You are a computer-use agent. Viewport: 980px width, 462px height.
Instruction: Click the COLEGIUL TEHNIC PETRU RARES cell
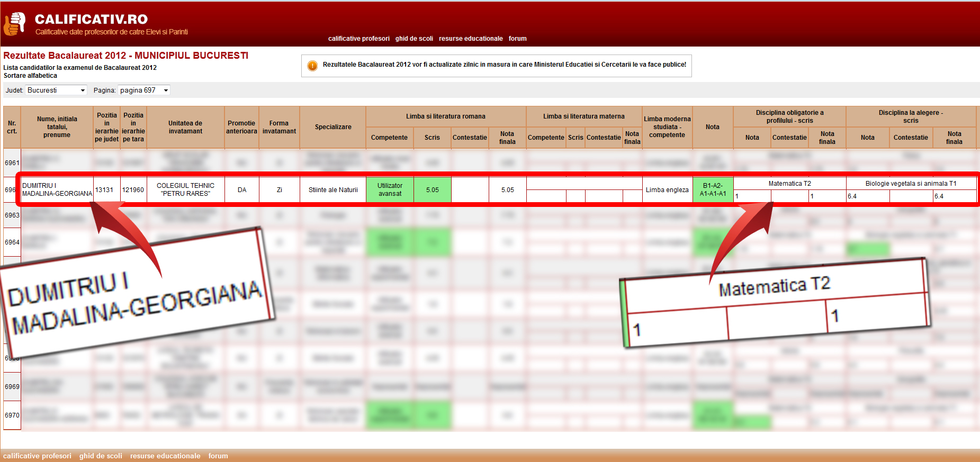click(x=185, y=189)
